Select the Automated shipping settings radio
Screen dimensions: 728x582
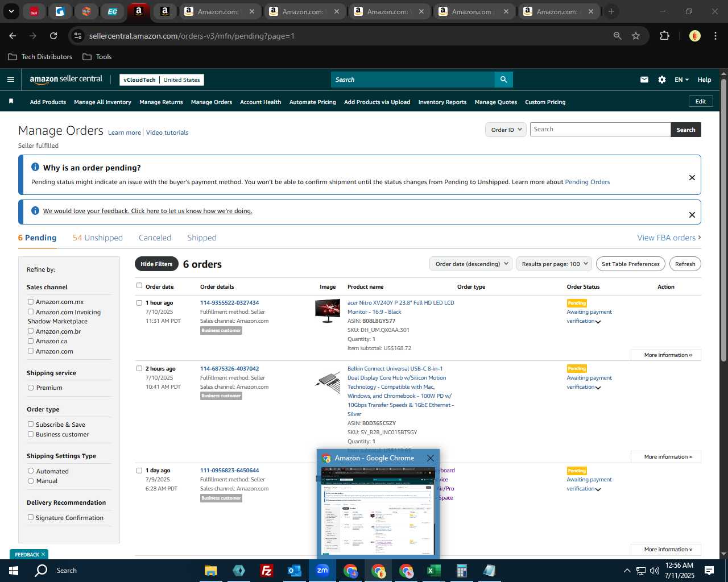click(31, 471)
